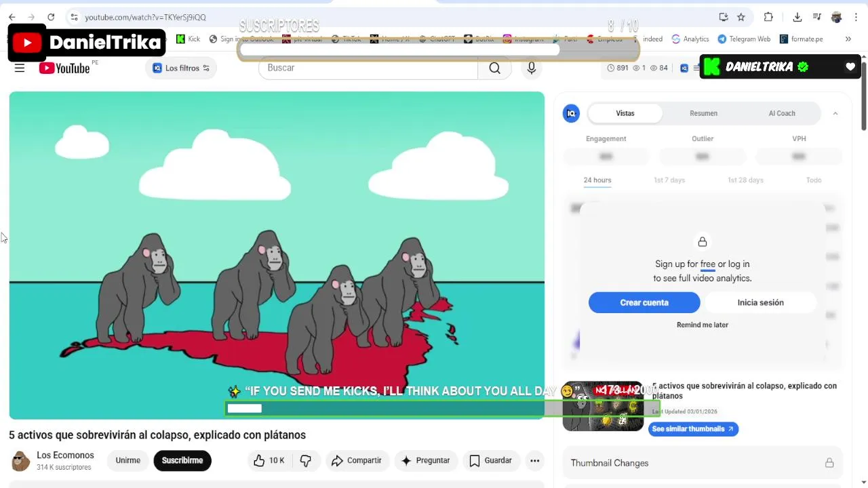This screenshot has width=868, height=488.
Task: Switch to the Resumen tab
Action: tap(703, 113)
